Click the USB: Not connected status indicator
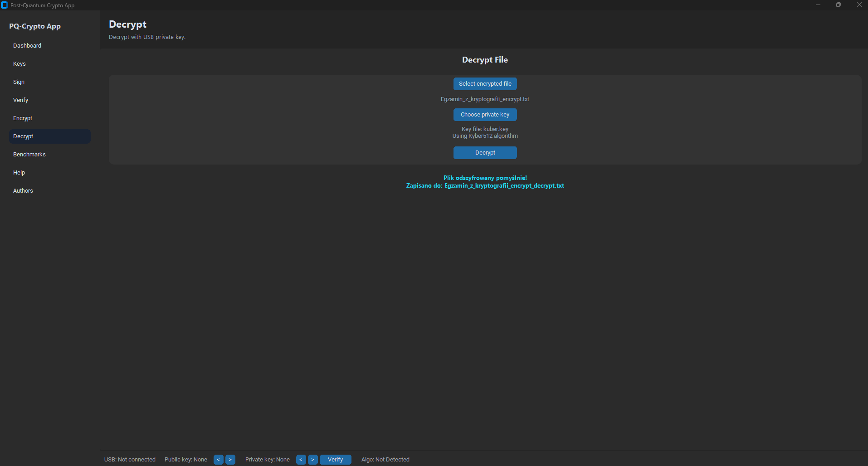Image resolution: width=868 pixels, height=466 pixels. tap(129, 459)
